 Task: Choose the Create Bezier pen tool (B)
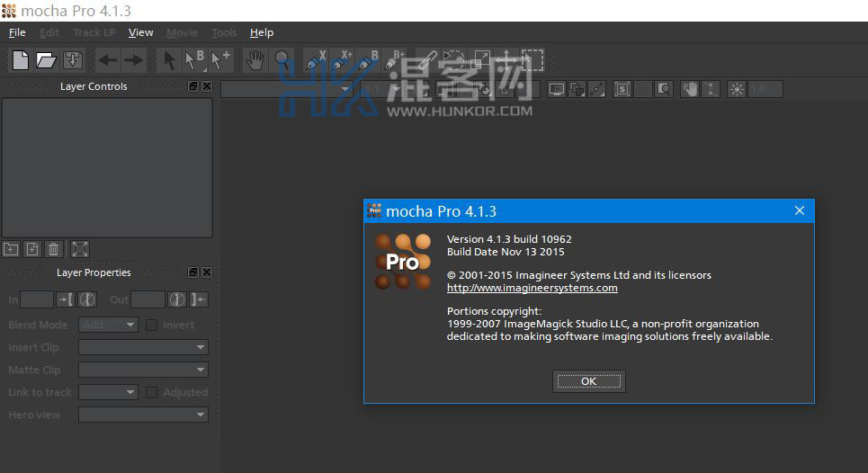368,59
